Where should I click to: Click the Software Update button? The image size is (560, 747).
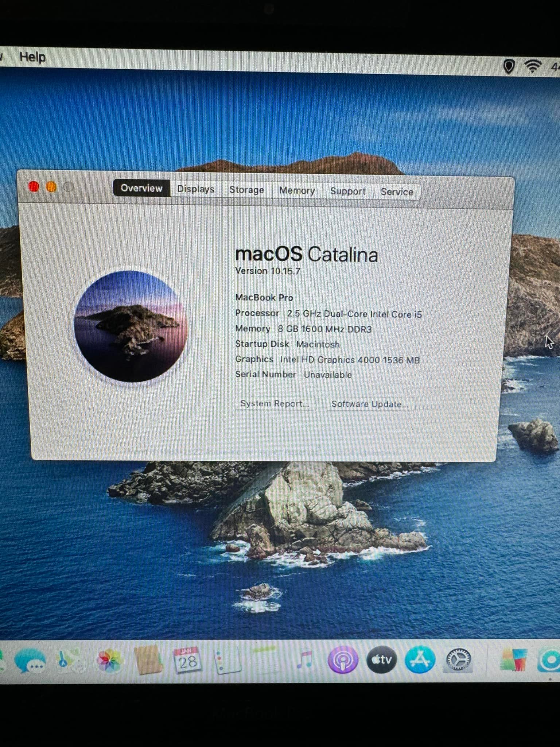(370, 404)
